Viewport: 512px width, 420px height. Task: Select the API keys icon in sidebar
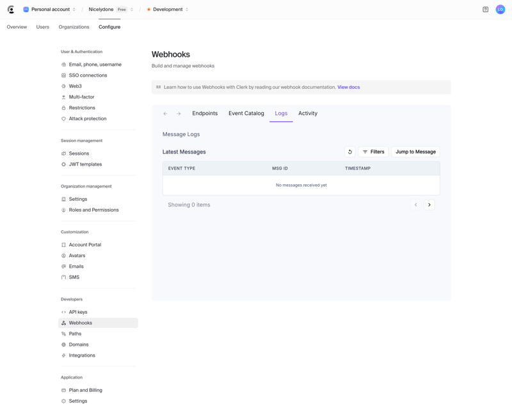[64, 312]
